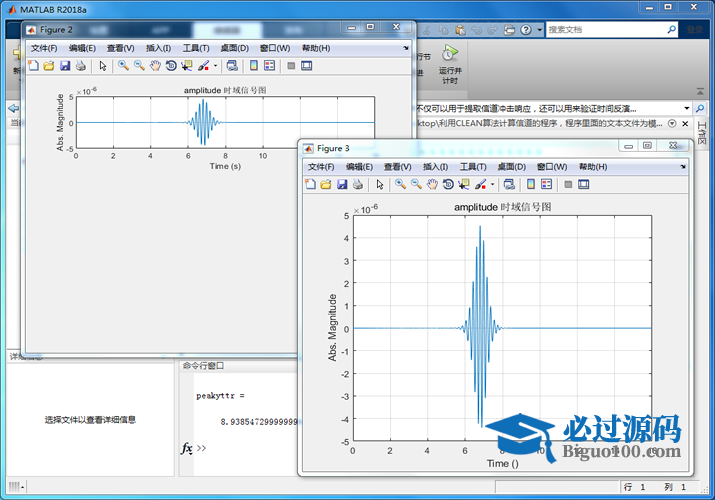This screenshot has width=715, height=500.
Task: Dock Figure 3 using corner arrow
Action: coord(683,166)
